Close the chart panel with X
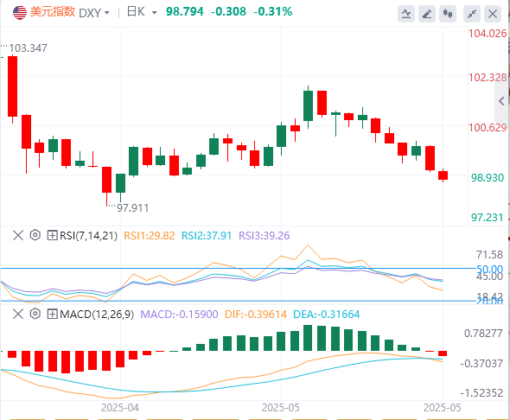This screenshot has width=510, height=420. 493,14
